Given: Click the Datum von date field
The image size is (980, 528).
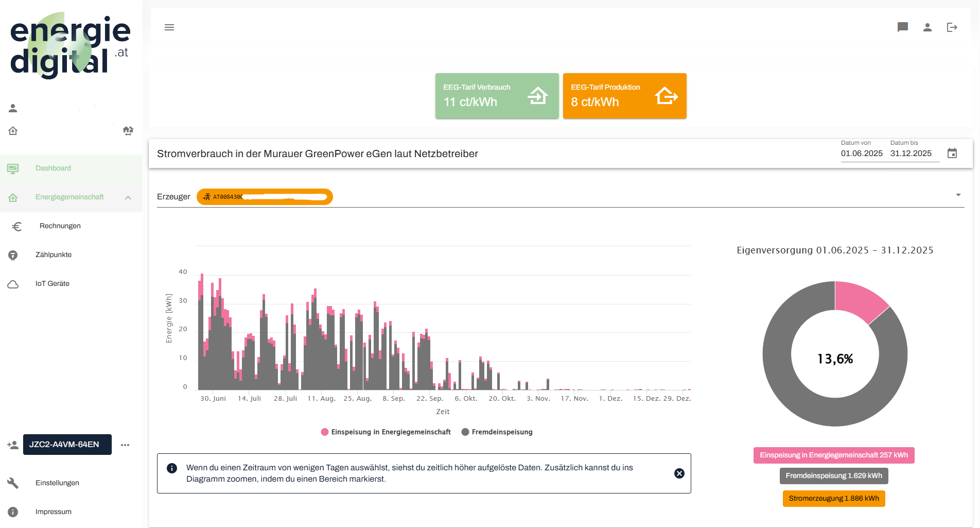Looking at the screenshot, I should pyautogui.click(x=861, y=154).
